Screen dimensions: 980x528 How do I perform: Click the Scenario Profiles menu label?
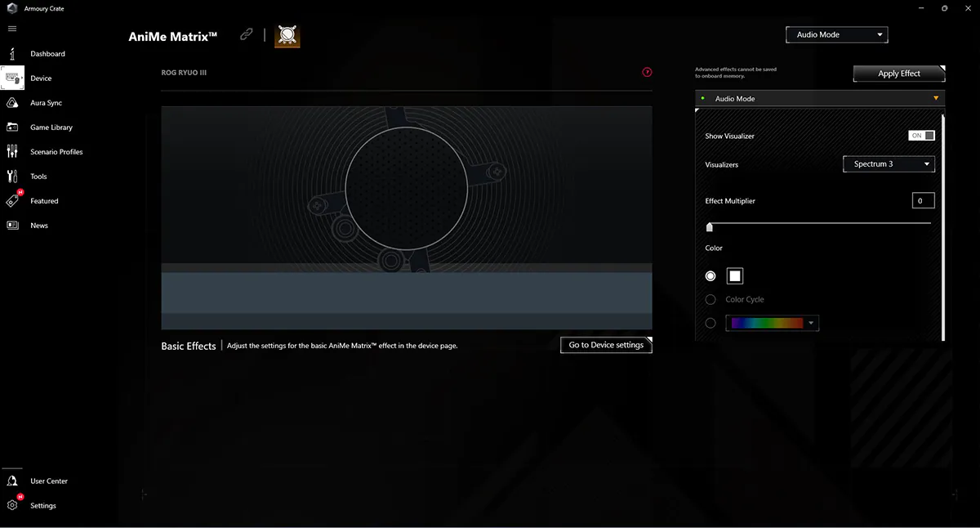56,152
